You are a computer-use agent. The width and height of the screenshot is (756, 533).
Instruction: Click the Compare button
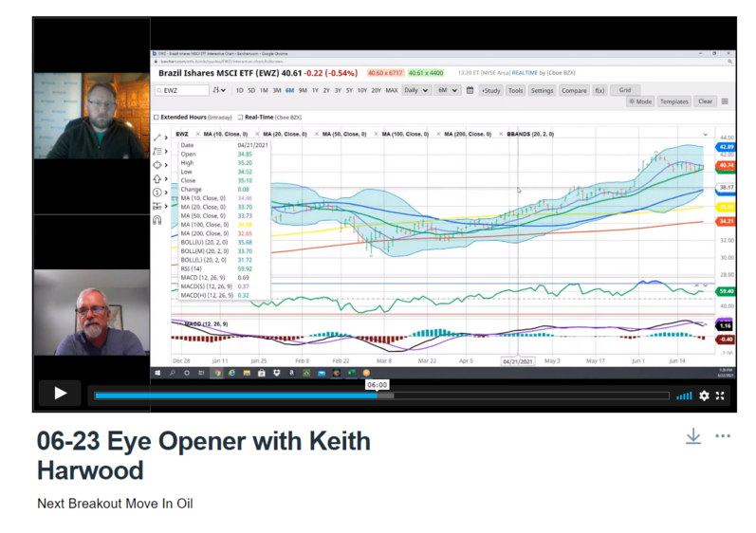pyautogui.click(x=574, y=91)
